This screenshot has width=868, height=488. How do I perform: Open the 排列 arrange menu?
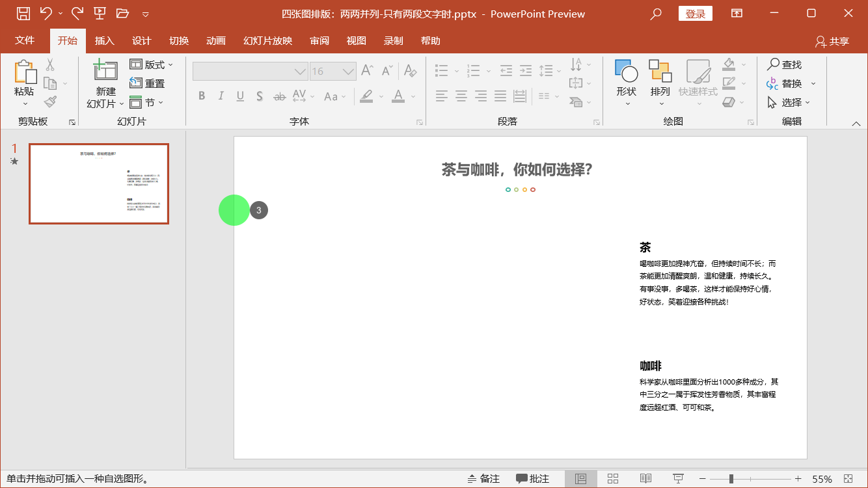pos(660,83)
